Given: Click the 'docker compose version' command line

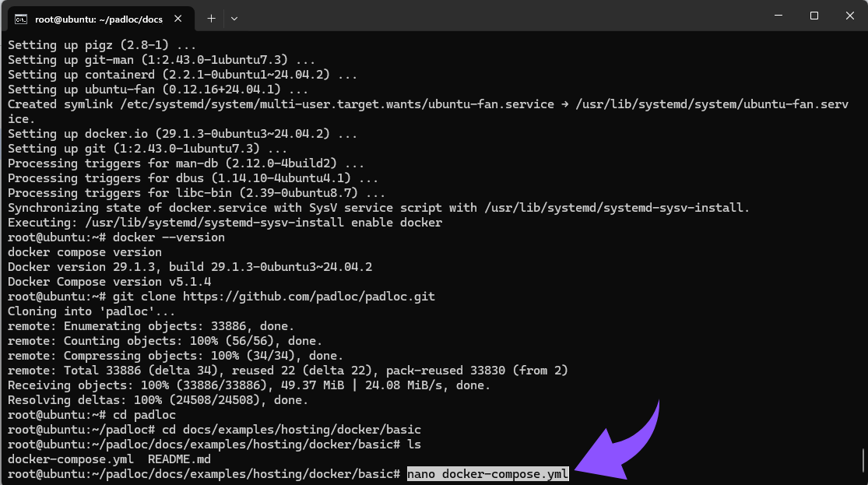Looking at the screenshot, I should coord(85,252).
